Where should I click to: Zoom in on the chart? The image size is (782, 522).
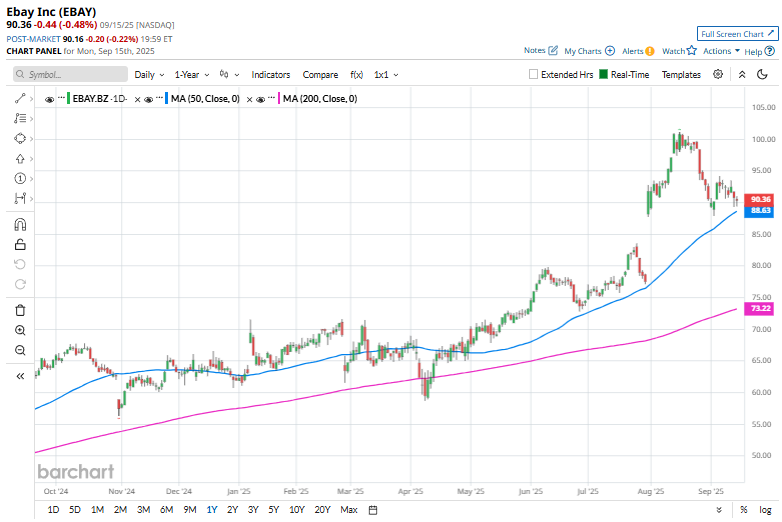tap(20, 330)
